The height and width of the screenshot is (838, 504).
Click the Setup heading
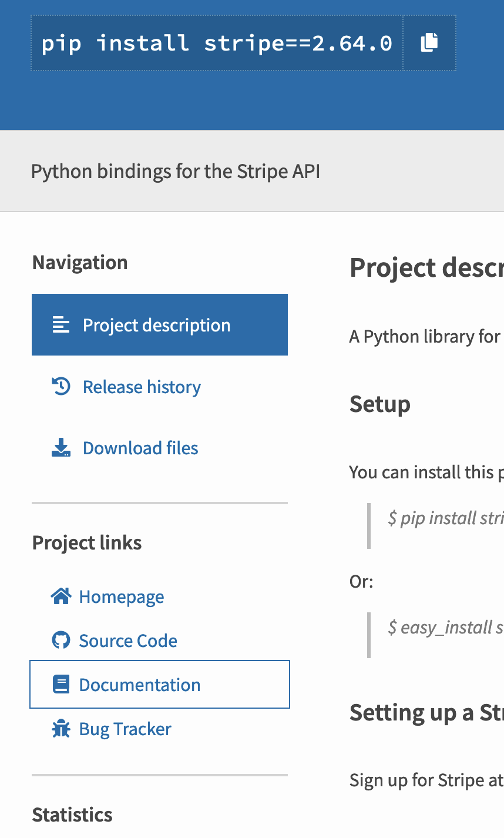(379, 404)
